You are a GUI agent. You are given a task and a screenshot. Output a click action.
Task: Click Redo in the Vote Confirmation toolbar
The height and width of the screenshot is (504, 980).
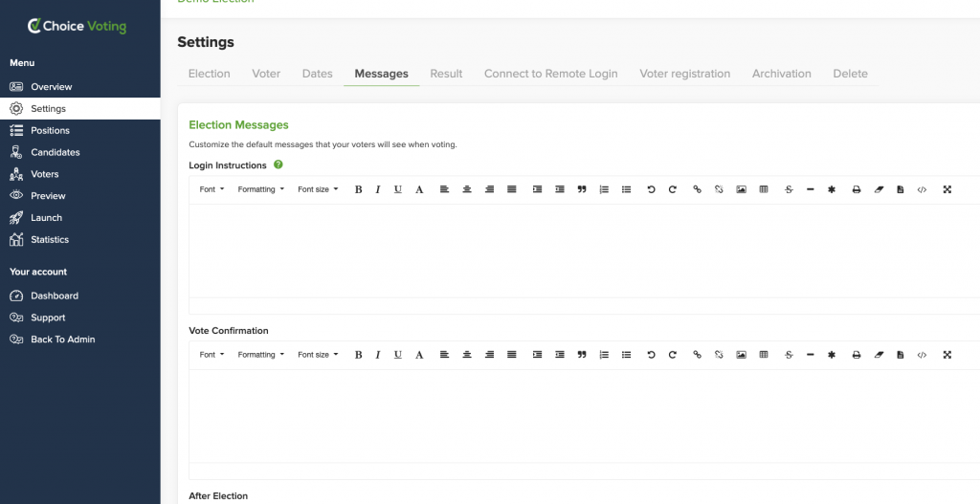673,355
